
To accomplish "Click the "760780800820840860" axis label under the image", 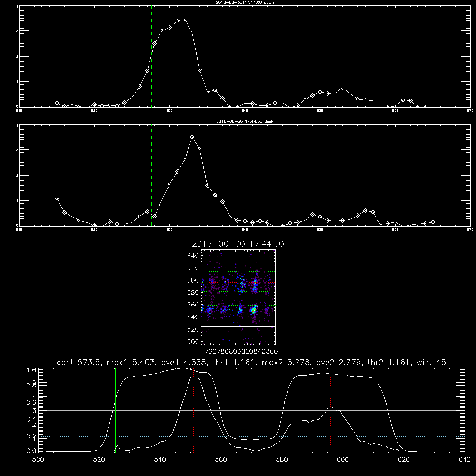I will coord(241,351).
